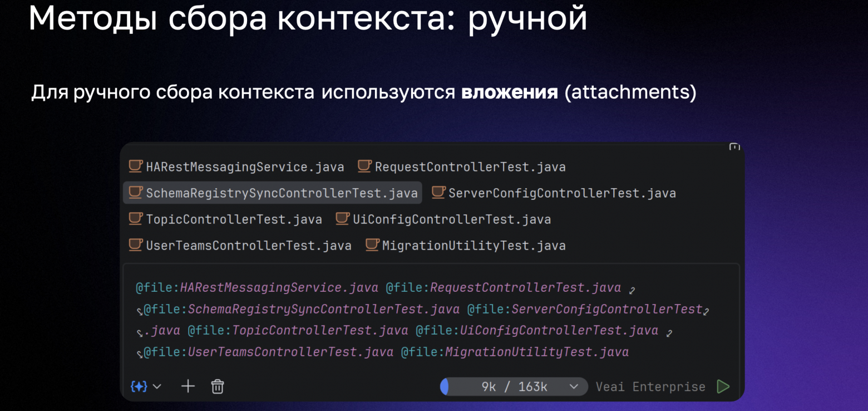Click @file:MigrationUtilityTest.java mention in prompt
The width and height of the screenshot is (868, 411).
(x=515, y=352)
